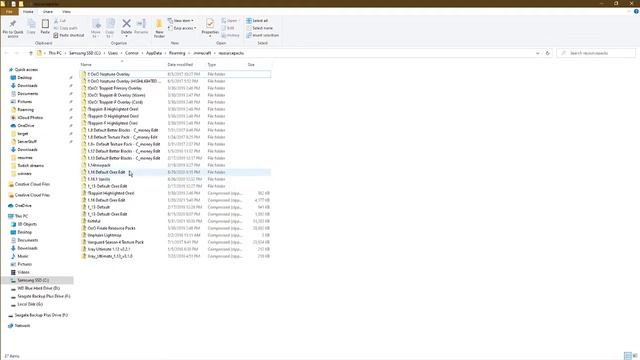Sort by the Name column header
Image resolution: width=640 pixels, height=360 pixels.
86,64
